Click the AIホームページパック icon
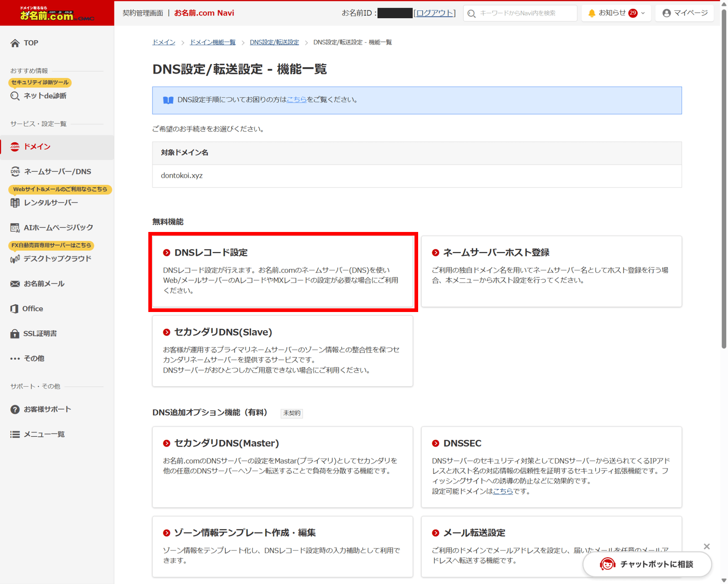This screenshot has width=728, height=584. coord(15,227)
